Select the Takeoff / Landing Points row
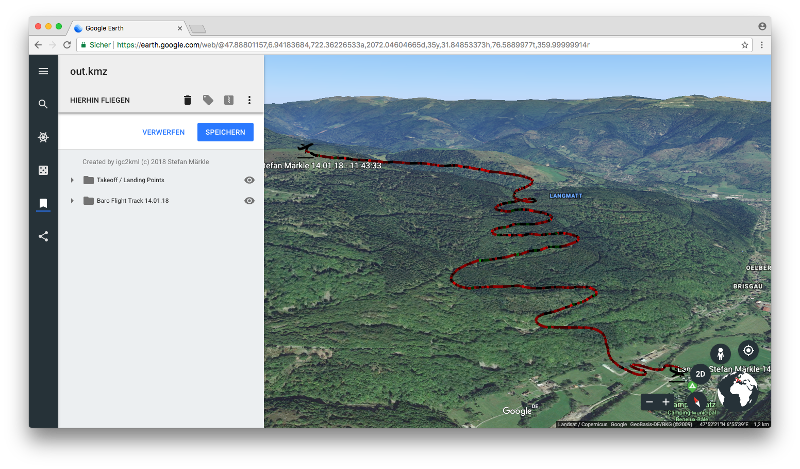Viewport: 800px width, 469px height. (161, 180)
